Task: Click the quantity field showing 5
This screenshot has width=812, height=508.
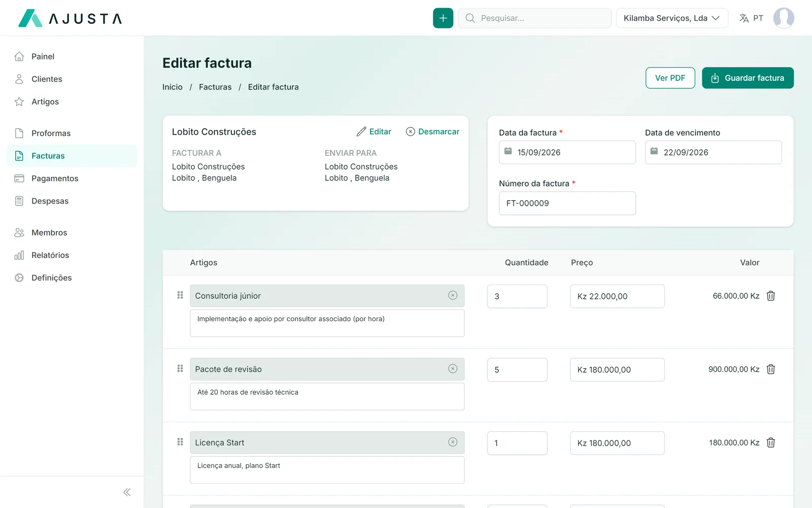Action: [x=517, y=370]
